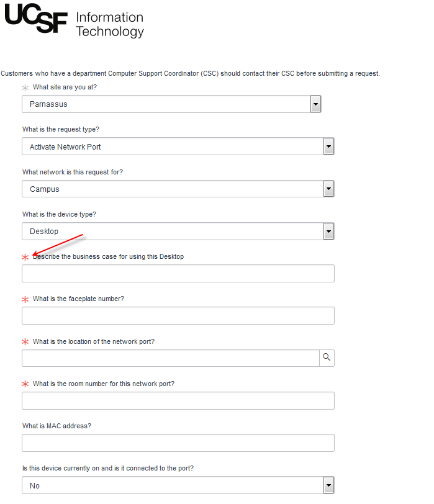434x504 pixels.
Task: Open the device type dropdown showing Desktop
Action: point(328,231)
